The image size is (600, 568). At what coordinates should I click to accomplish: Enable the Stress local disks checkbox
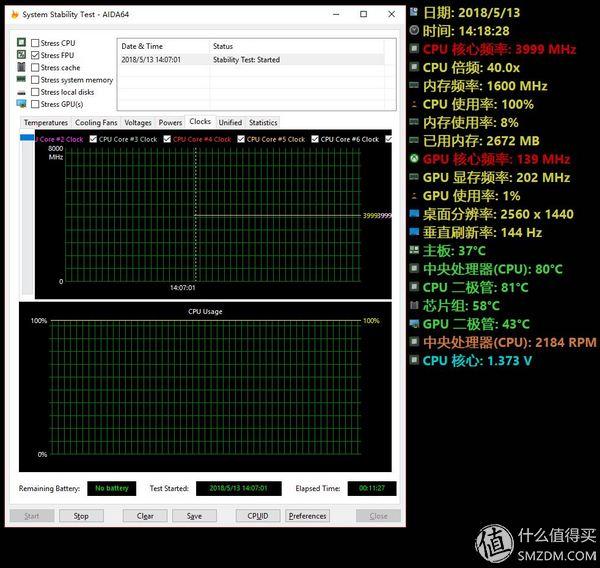(x=35, y=92)
